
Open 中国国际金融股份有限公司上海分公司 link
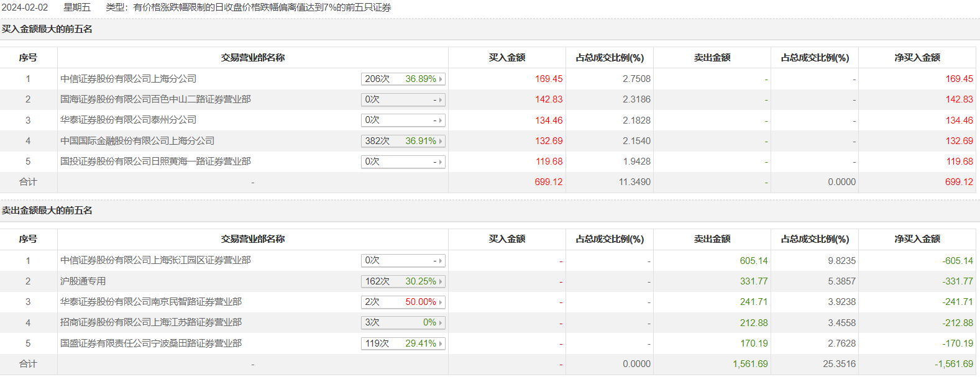click(137, 141)
